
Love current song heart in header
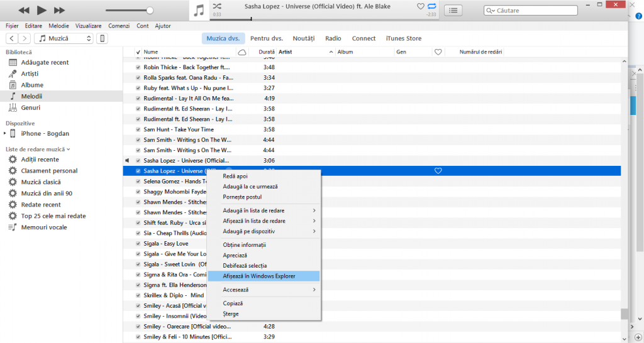tap(420, 6)
